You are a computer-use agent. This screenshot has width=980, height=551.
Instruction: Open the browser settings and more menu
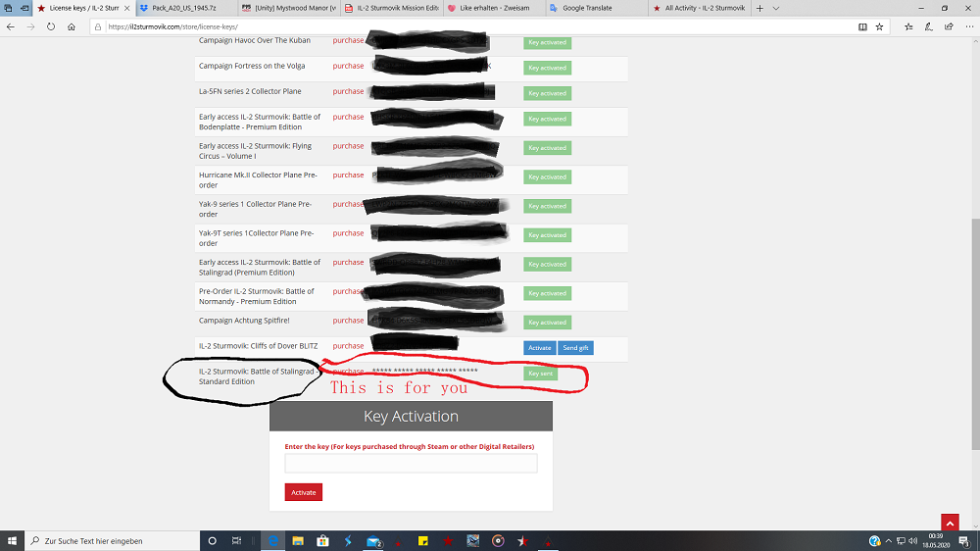coord(969,26)
